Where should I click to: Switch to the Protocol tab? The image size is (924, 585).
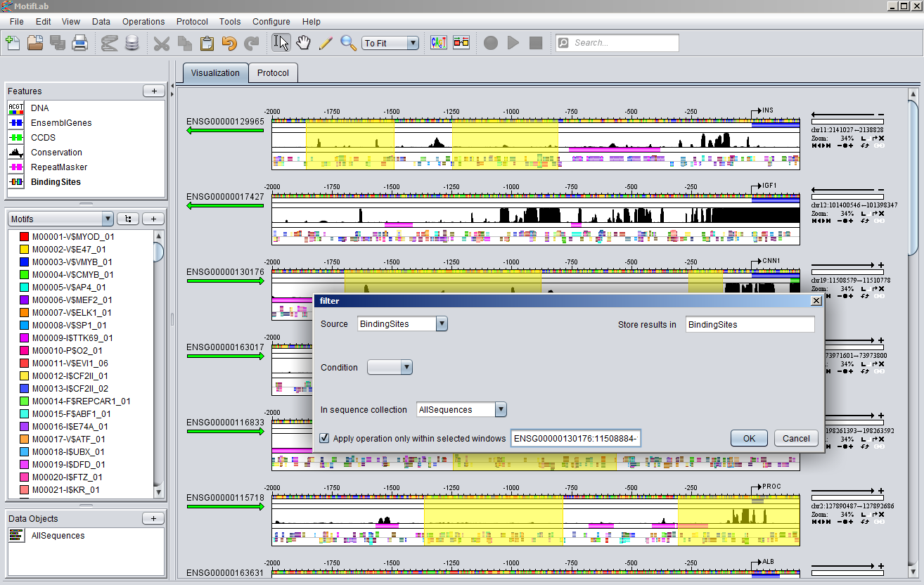pyautogui.click(x=273, y=72)
